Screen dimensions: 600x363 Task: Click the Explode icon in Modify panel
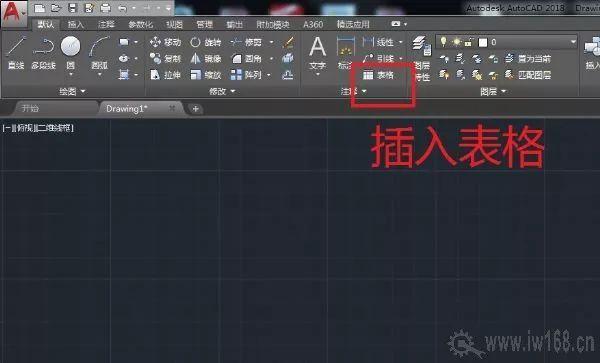pos(288,58)
